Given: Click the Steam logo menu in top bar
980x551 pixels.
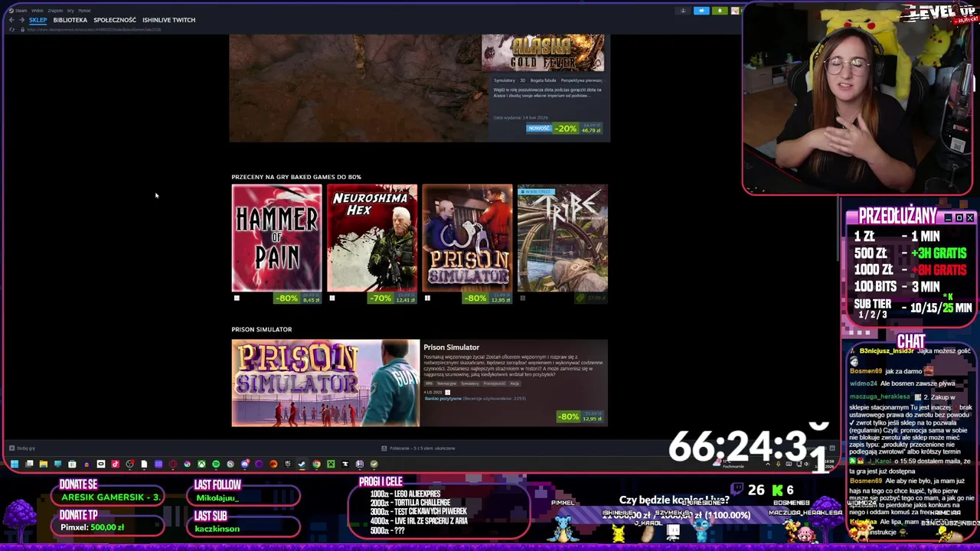Looking at the screenshot, I should pos(17,11).
